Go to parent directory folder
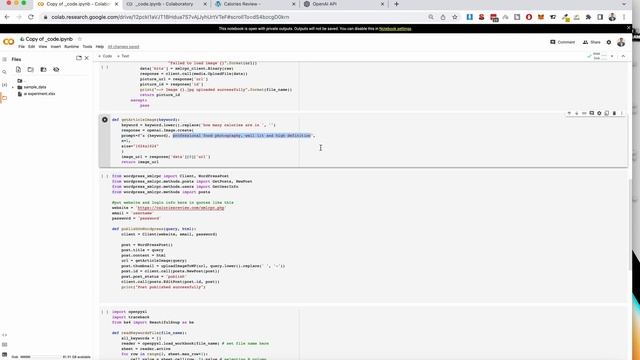The image size is (640, 360). pyautogui.click(x=20, y=81)
